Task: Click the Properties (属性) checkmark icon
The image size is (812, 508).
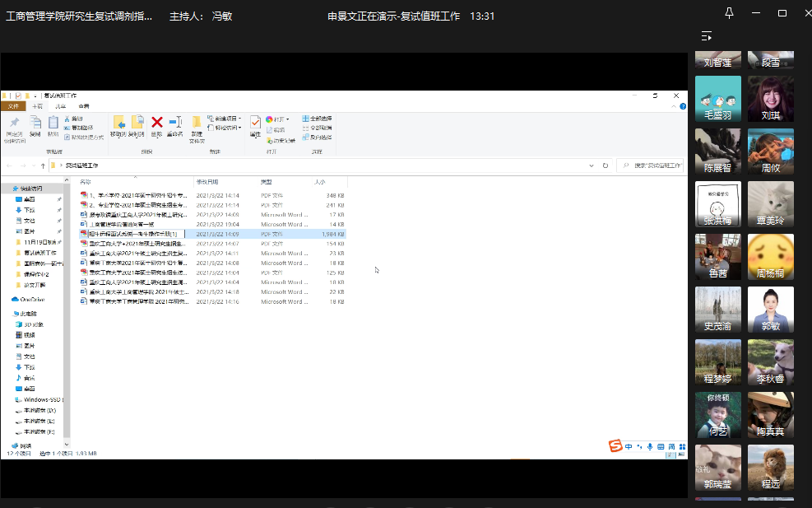Action: 255,124
